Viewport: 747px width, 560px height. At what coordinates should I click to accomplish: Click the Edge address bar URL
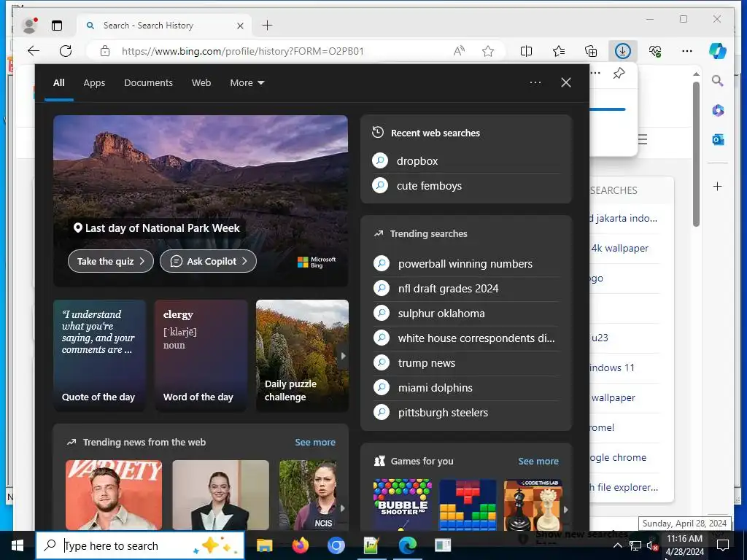click(242, 52)
